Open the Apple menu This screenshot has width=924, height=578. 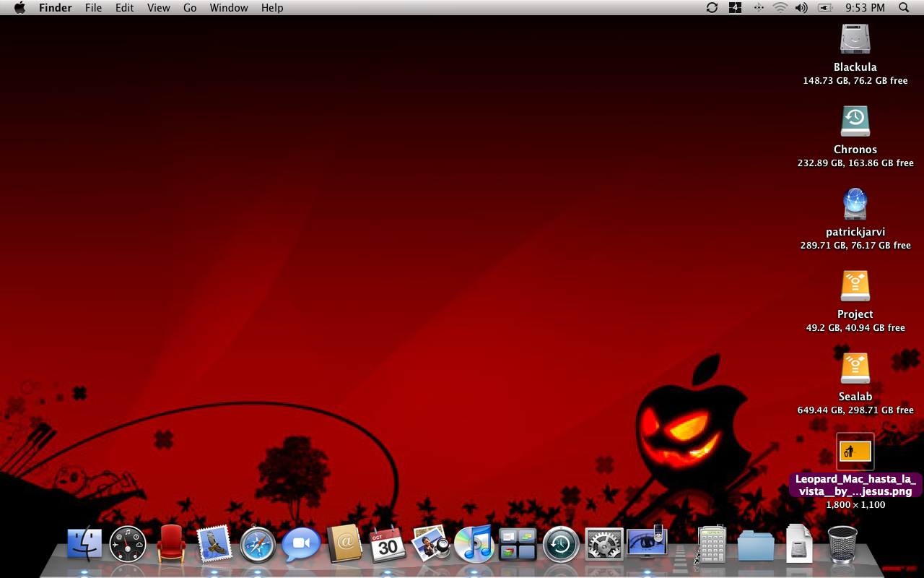tap(19, 7)
